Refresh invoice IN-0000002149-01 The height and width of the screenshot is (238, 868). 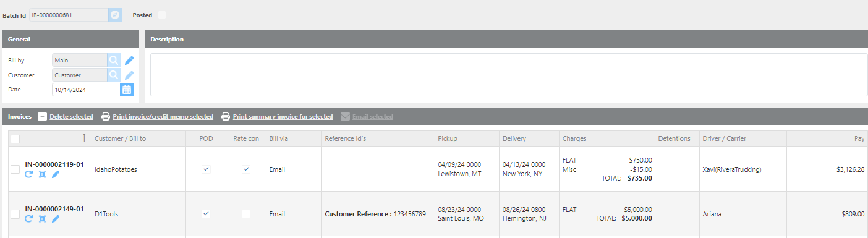(x=28, y=218)
